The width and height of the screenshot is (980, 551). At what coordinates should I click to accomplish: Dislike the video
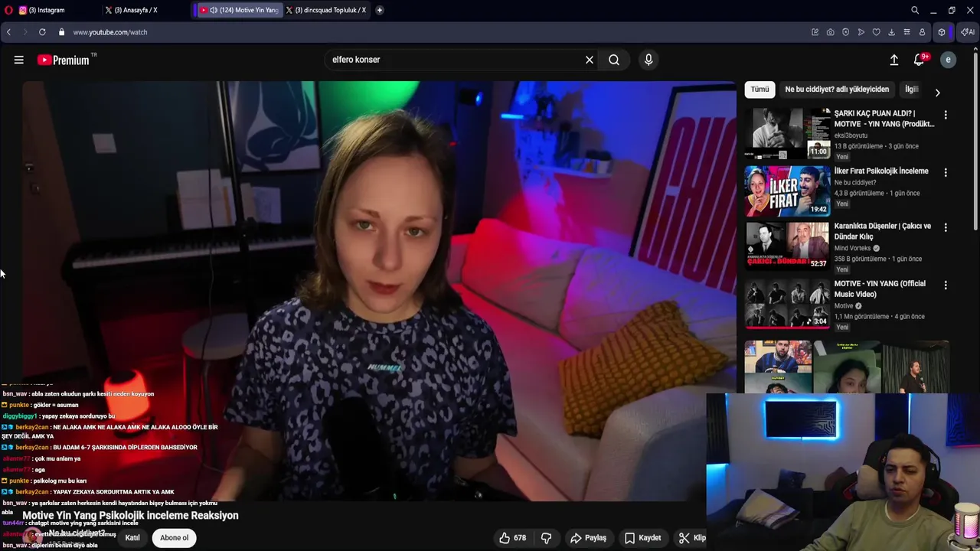pyautogui.click(x=547, y=538)
